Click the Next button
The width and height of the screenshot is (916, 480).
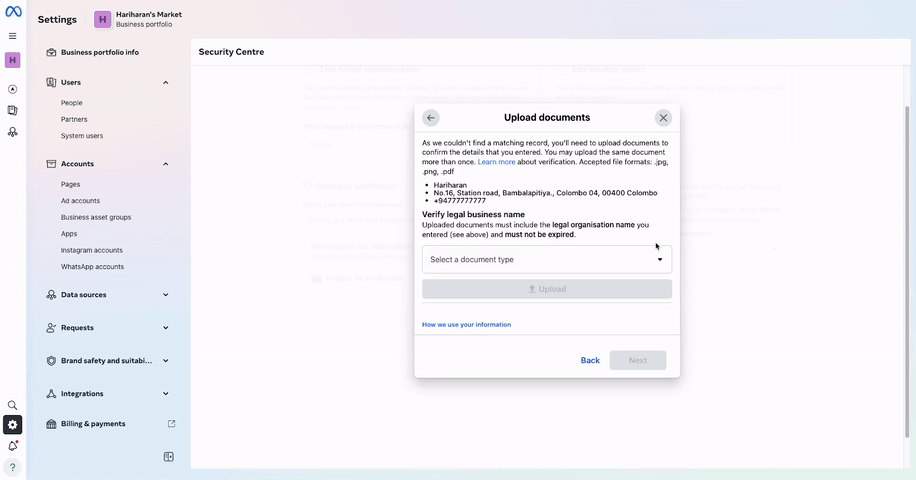point(638,360)
